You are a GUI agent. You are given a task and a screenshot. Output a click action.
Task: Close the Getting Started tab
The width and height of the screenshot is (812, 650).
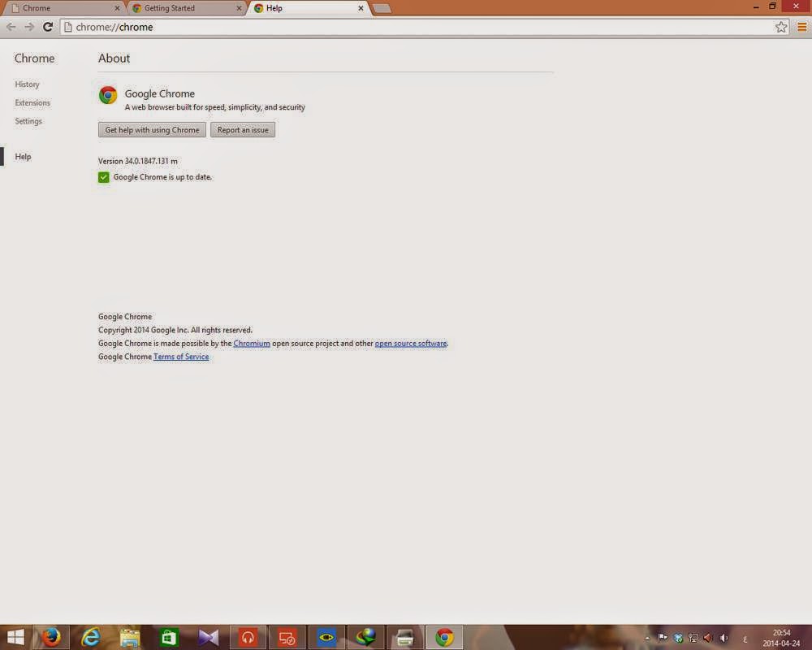click(239, 8)
